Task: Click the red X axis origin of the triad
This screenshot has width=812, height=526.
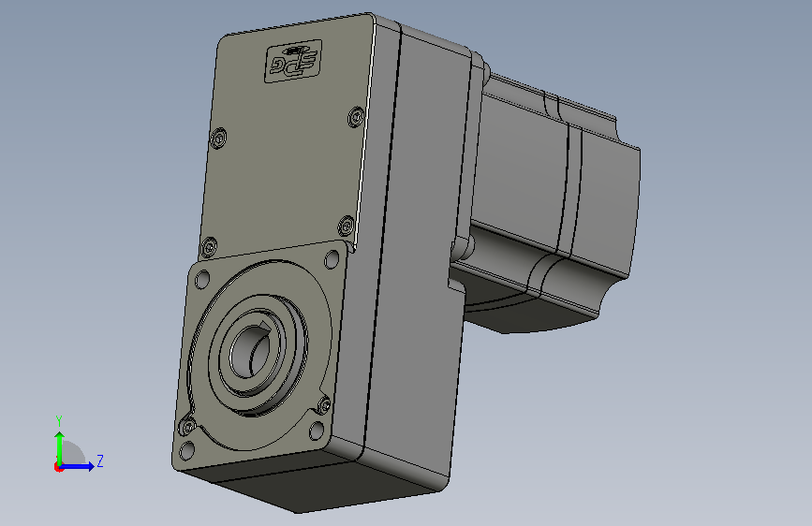Action: click(58, 467)
